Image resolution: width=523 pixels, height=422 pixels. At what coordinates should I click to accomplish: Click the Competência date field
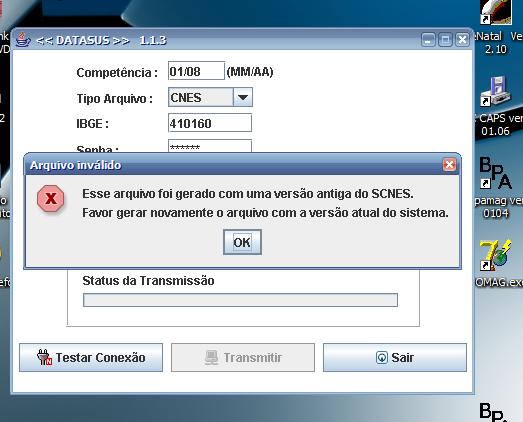pos(196,71)
